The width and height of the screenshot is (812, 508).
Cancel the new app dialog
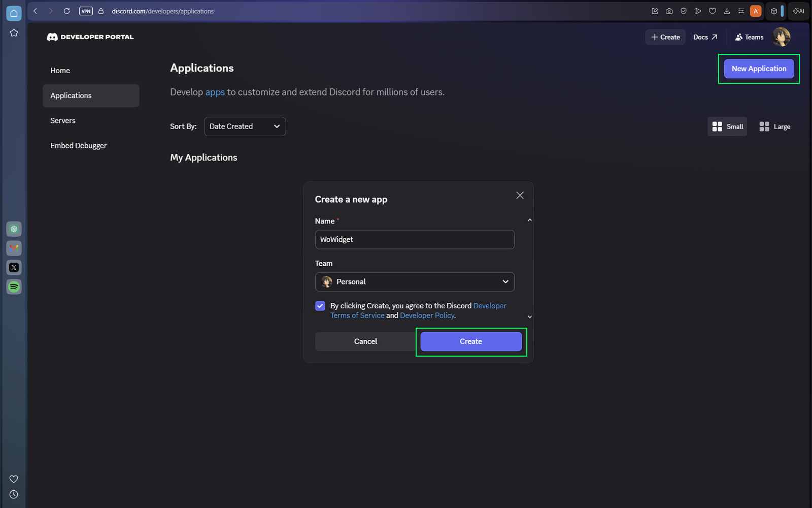tap(365, 341)
